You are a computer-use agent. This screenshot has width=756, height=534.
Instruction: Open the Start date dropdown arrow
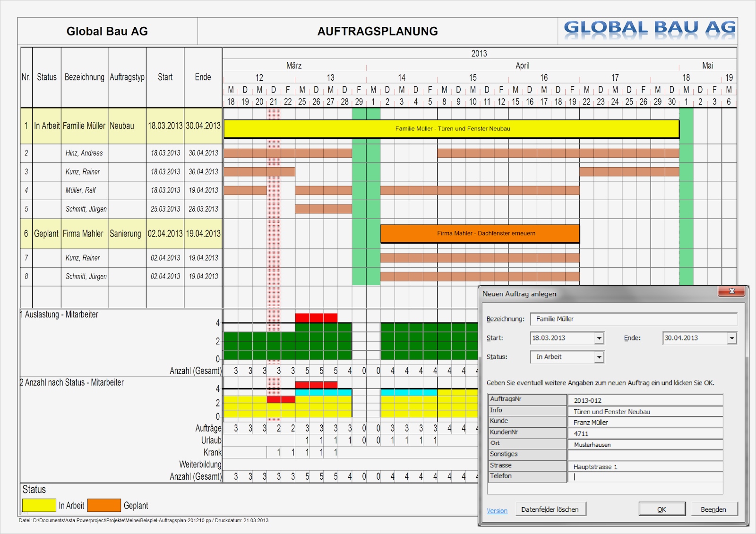pyautogui.click(x=599, y=338)
